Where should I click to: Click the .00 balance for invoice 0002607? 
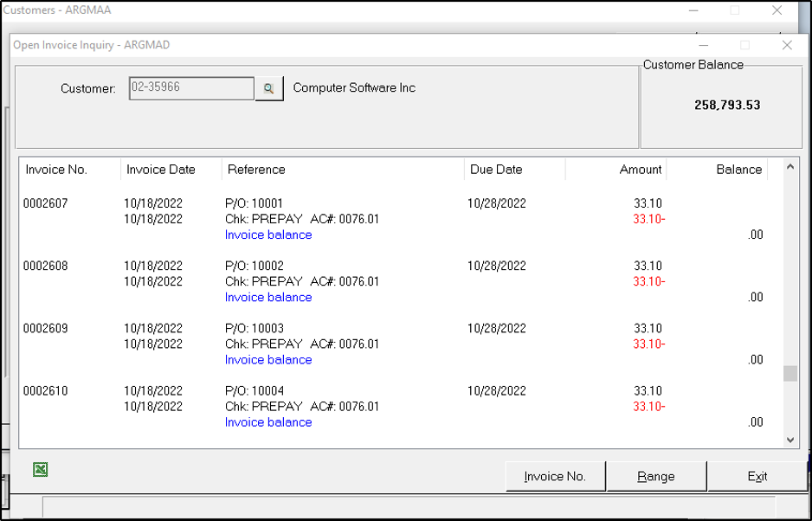point(756,235)
